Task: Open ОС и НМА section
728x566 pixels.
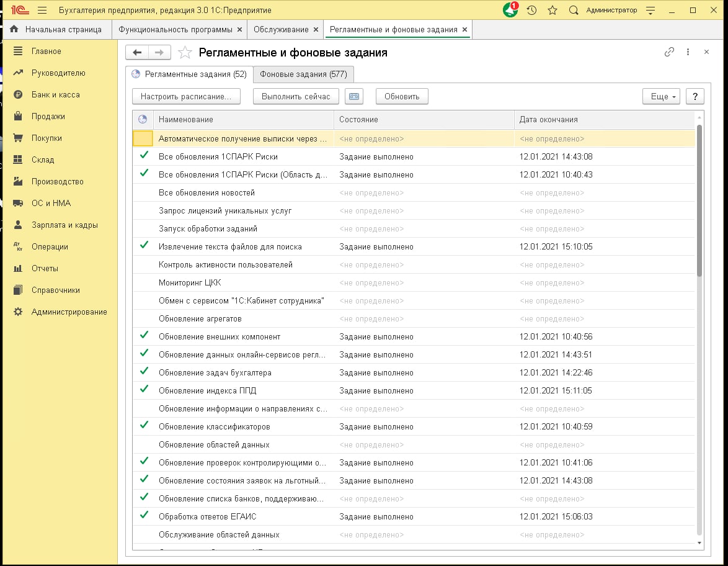Action: (x=51, y=203)
